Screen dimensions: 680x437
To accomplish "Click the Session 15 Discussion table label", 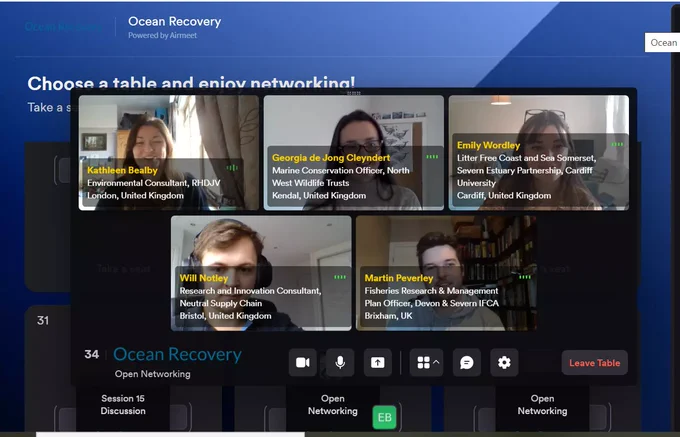I will [x=123, y=404].
